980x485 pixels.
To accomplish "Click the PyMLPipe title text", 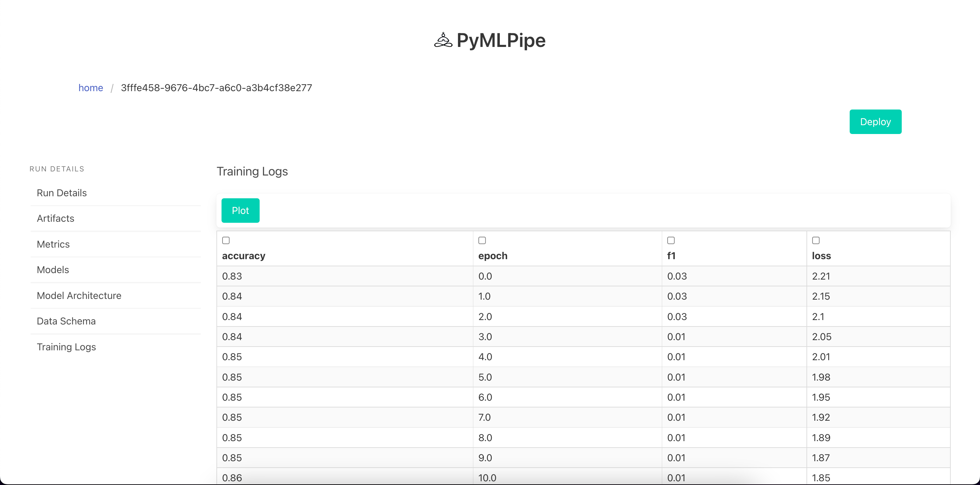I will click(x=501, y=40).
